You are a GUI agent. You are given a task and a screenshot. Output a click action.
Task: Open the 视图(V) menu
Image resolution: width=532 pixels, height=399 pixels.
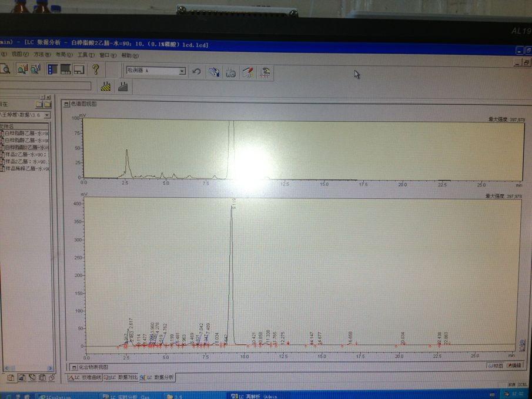coord(20,54)
